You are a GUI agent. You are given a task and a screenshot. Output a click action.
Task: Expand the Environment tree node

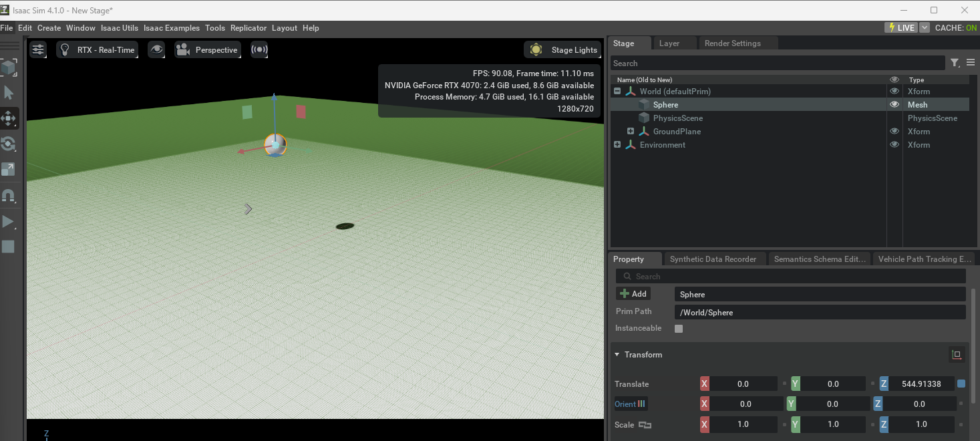[617, 145]
